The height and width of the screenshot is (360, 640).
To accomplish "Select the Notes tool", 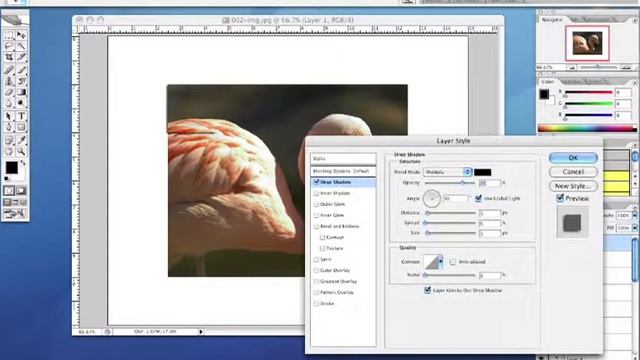I will pyautogui.click(x=9, y=140).
